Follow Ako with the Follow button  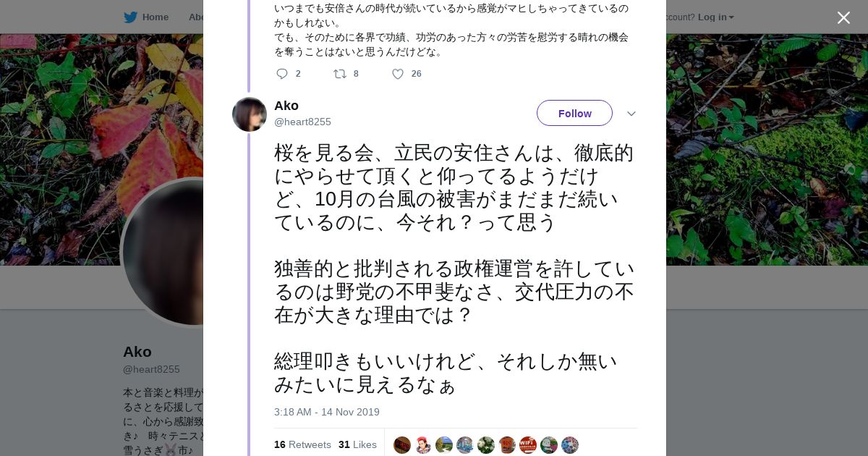tap(574, 113)
